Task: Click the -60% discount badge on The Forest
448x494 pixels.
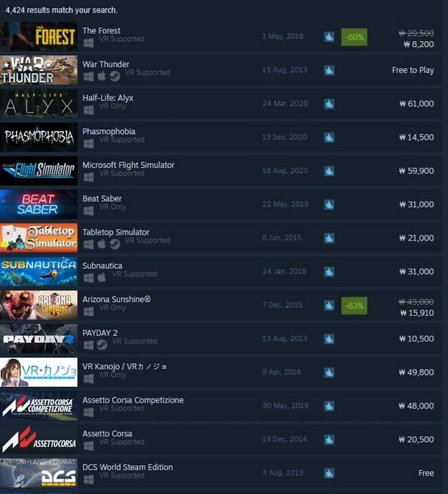Action: pyautogui.click(x=354, y=37)
